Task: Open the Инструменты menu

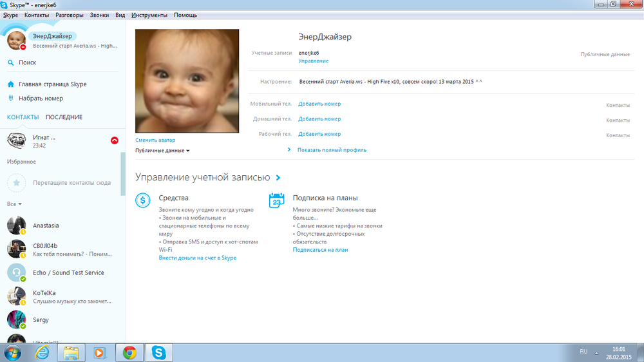Action: tap(149, 15)
